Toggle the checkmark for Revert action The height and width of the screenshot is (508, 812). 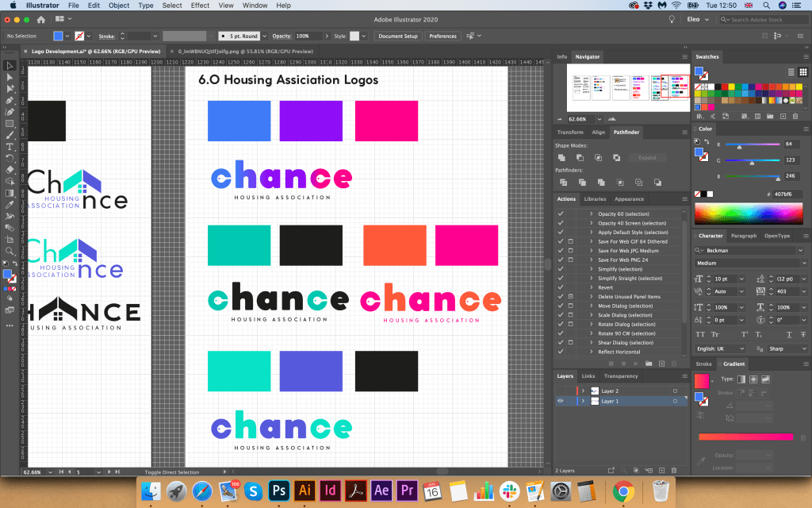pos(561,287)
